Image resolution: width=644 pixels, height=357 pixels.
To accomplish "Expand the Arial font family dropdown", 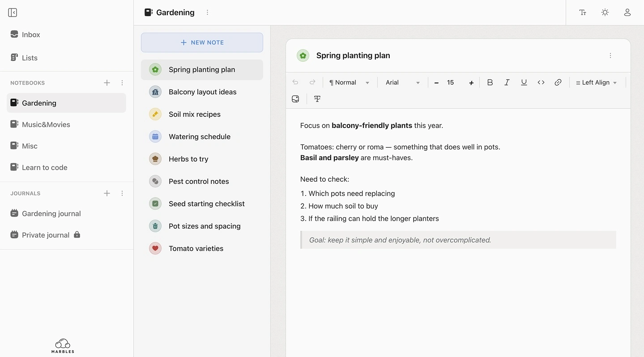I will pyautogui.click(x=402, y=83).
